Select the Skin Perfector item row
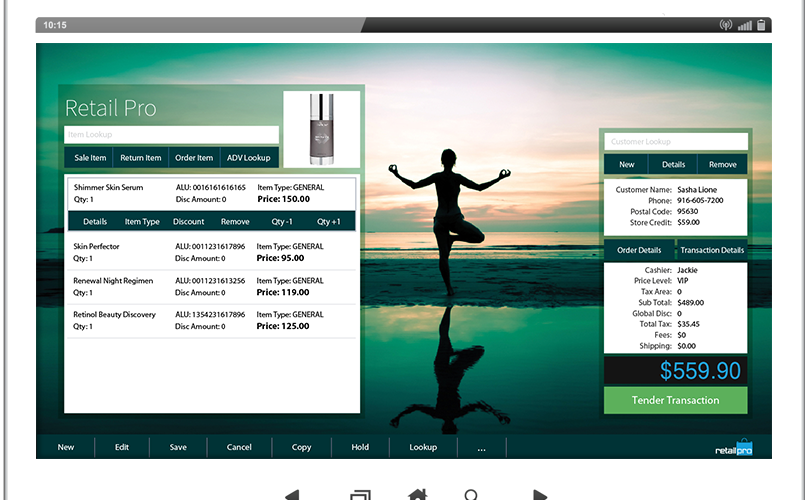Screen dimensions: 808x500 pyautogui.click(x=211, y=253)
